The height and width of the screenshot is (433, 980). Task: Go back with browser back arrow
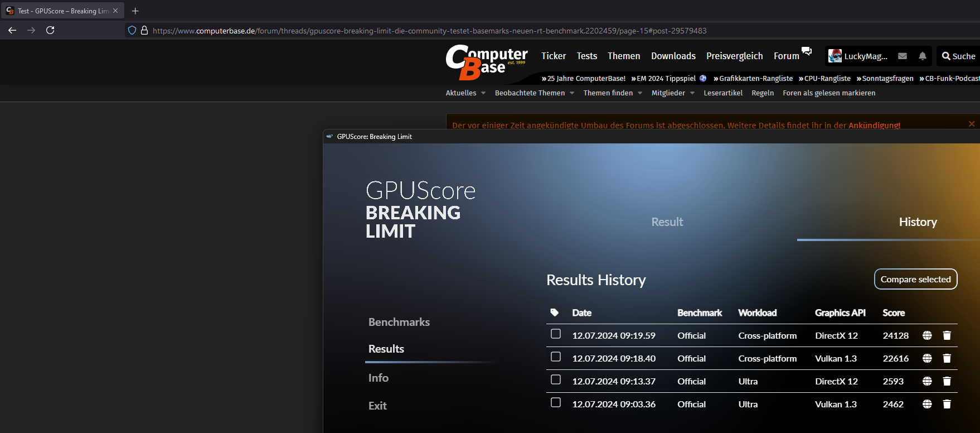pyautogui.click(x=12, y=30)
